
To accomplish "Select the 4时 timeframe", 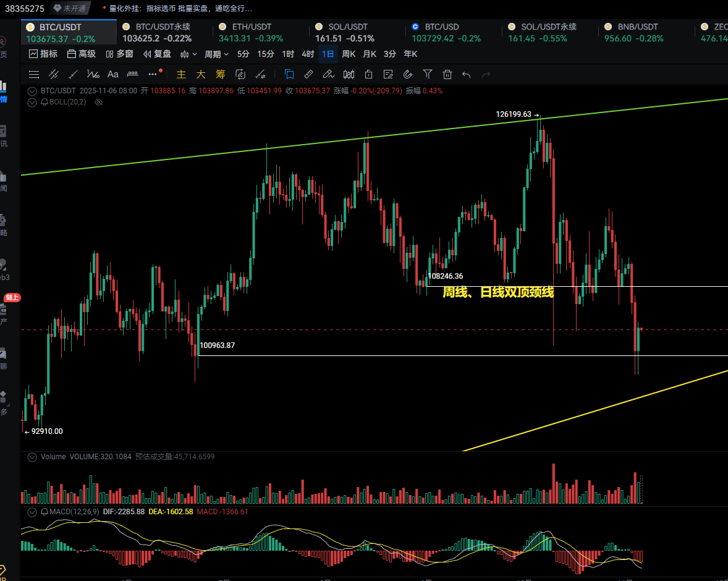I will (x=308, y=54).
